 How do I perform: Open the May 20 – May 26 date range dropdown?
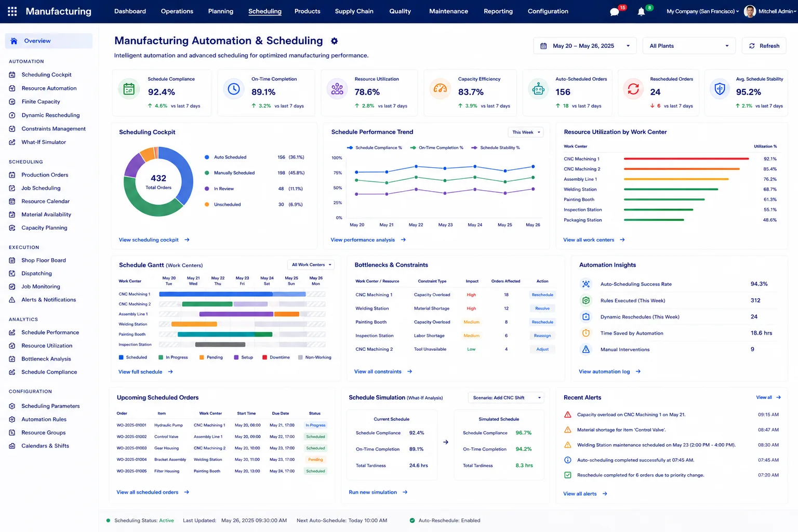(x=585, y=46)
